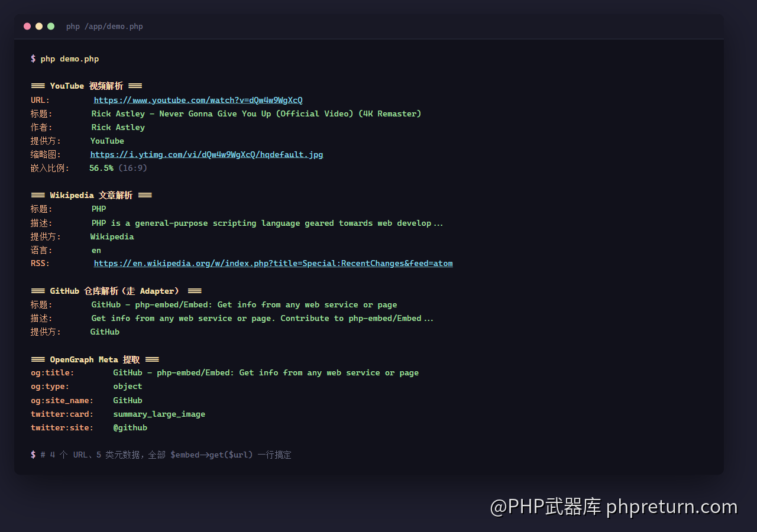Open the youtube.com watch URL link
757x532 pixels.
coord(198,100)
